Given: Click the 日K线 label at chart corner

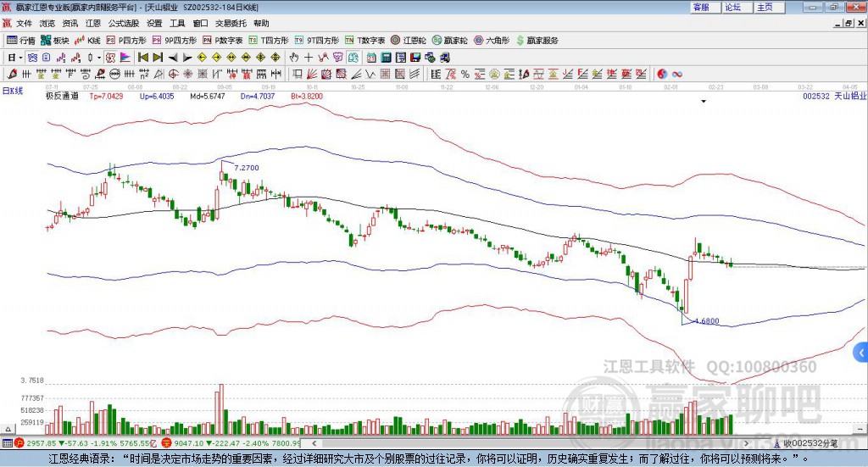Looking at the screenshot, I should pos(13,90).
